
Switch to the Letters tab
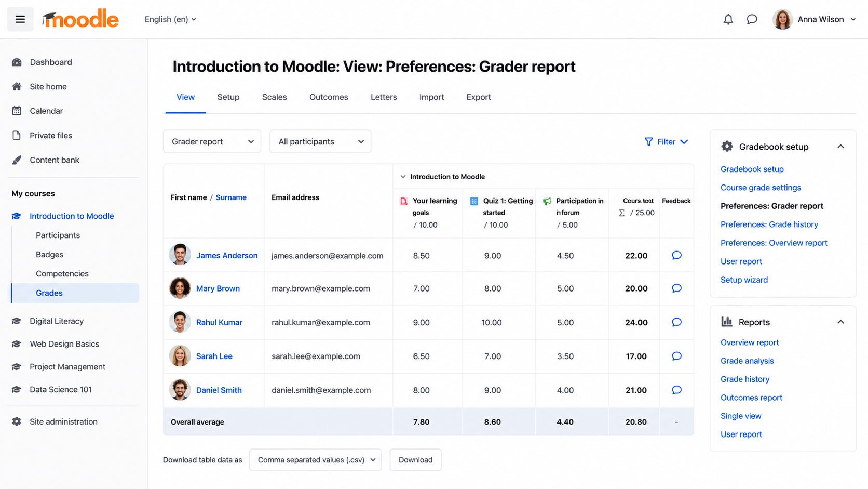point(384,97)
